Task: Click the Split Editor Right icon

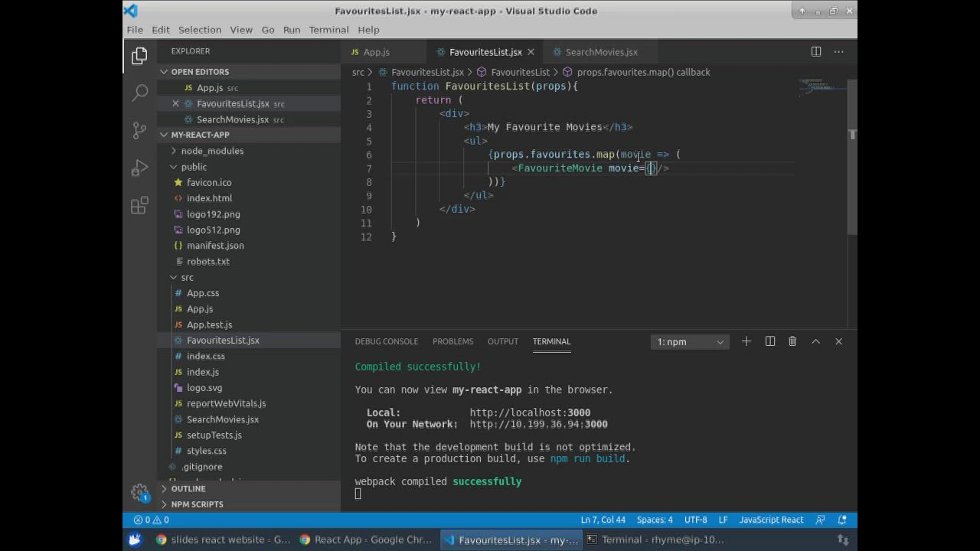Action: pos(816,52)
